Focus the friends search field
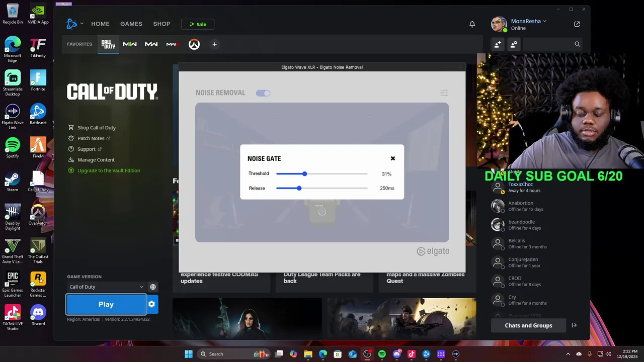Viewport: 644px width, 362px height. point(552,44)
